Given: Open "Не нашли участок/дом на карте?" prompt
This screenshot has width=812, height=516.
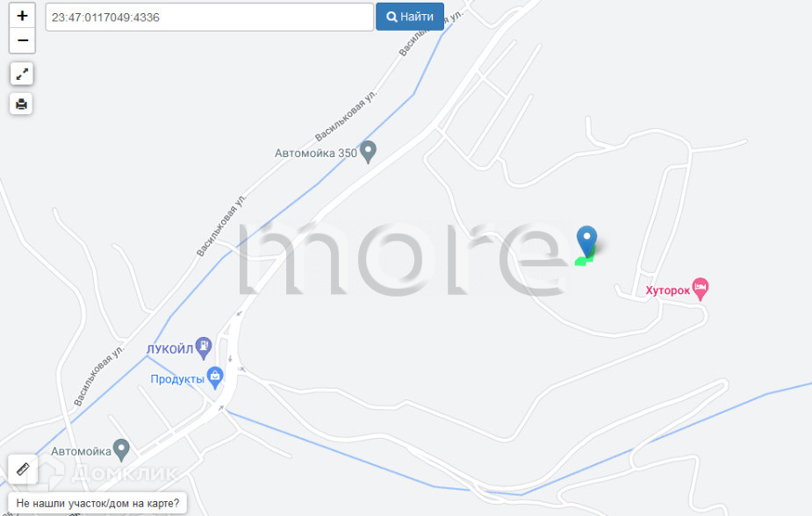Looking at the screenshot, I should (x=97, y=503).
